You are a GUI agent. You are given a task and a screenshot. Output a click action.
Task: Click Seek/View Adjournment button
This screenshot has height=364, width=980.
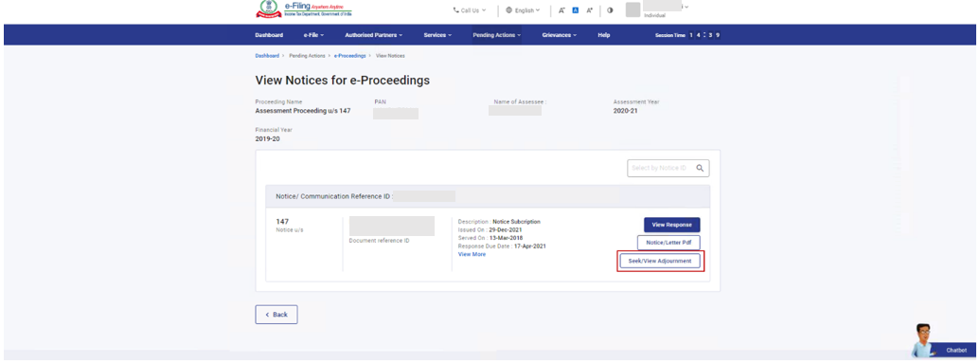coord(659,261)
